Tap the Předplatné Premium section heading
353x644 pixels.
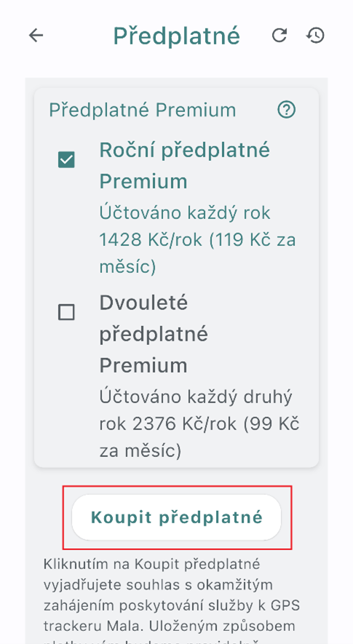pos(143,110)
